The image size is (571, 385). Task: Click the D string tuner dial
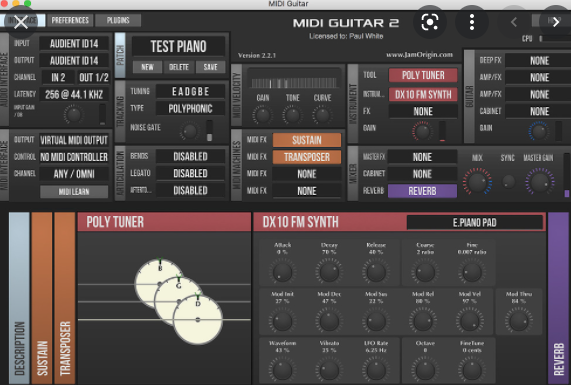tap(198, 319)
